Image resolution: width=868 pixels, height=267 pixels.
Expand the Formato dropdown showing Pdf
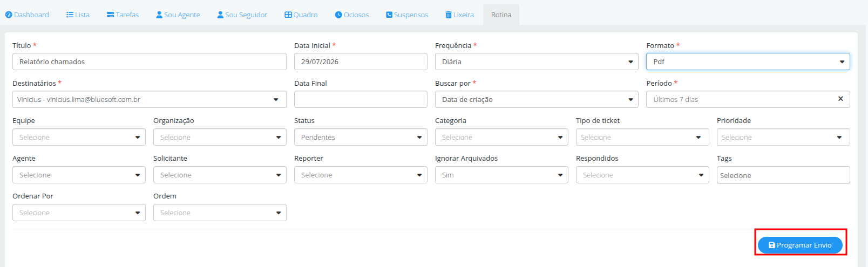click(748, 61)
